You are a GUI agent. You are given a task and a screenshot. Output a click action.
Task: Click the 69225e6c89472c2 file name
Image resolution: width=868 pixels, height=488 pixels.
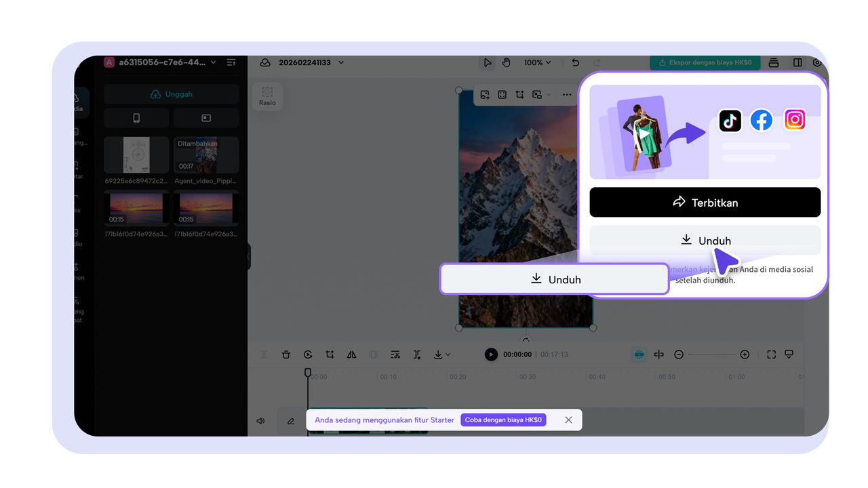point(136,181)
